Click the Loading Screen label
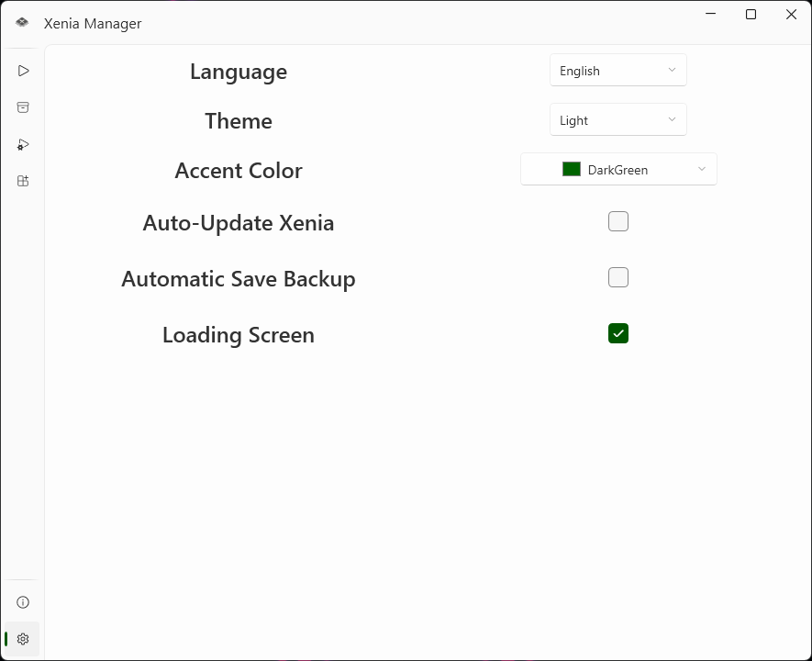The width and height of the screenshot is (812, 661). point(239,335)
